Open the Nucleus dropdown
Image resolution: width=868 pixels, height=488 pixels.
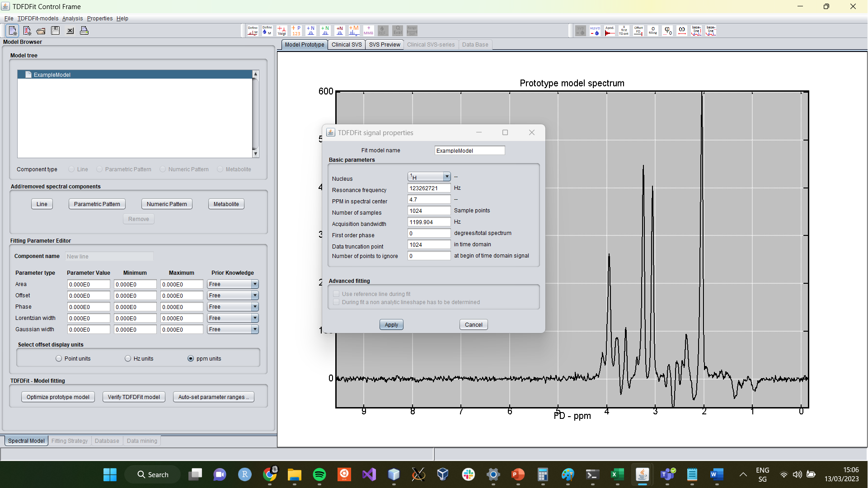click(446, 177)
